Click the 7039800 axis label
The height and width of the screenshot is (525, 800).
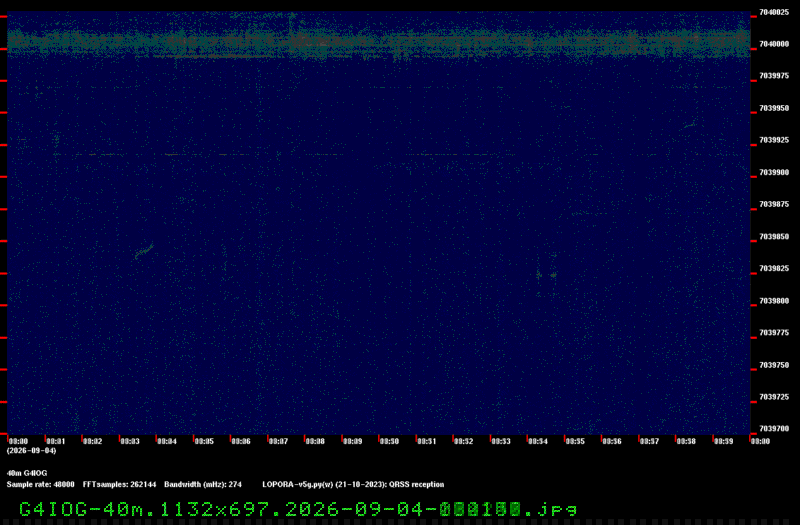point(774,301)
